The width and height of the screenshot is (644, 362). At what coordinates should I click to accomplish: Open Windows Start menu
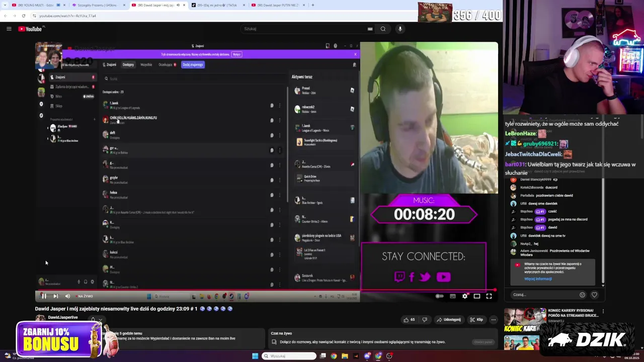tap(255, 356)
